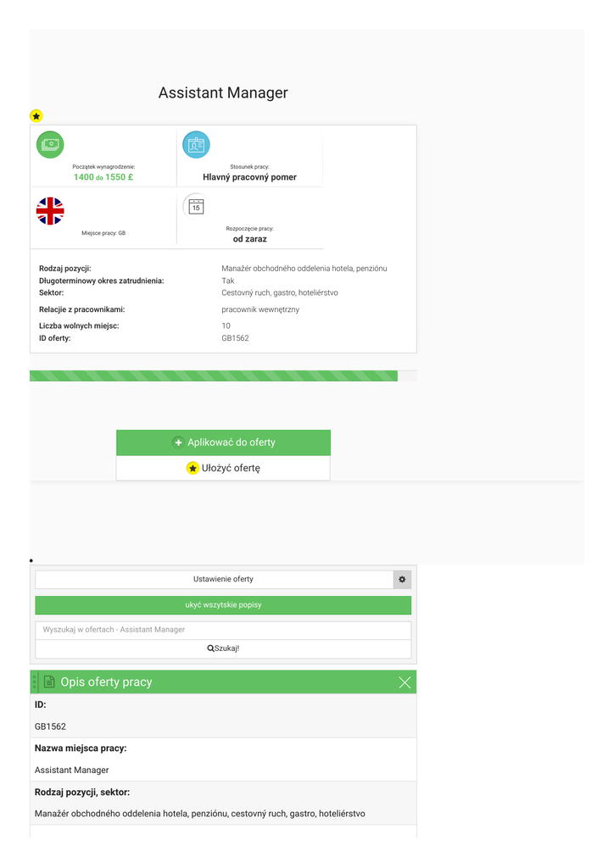Open offer settings via the gear icon
The image size is (614, 868).
click(x=402, y=580)
